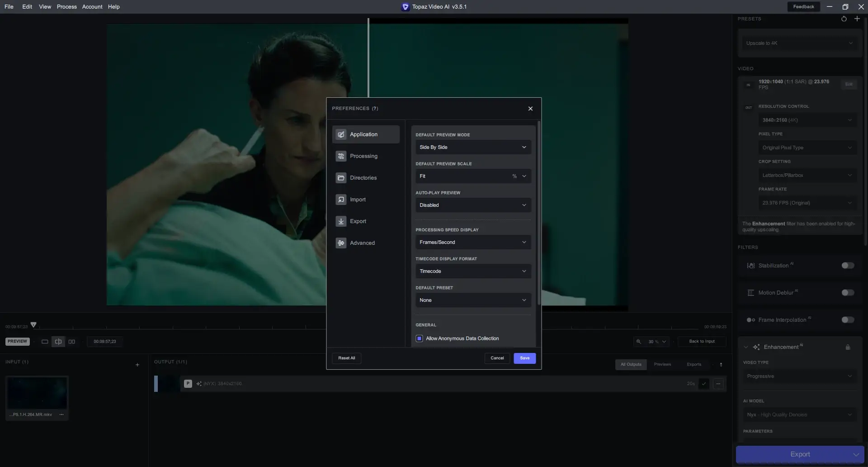Switch to the All Outputs tab
Image resolution: width=868 pixels, height=467 pixels.
click(x=631, y=365)
